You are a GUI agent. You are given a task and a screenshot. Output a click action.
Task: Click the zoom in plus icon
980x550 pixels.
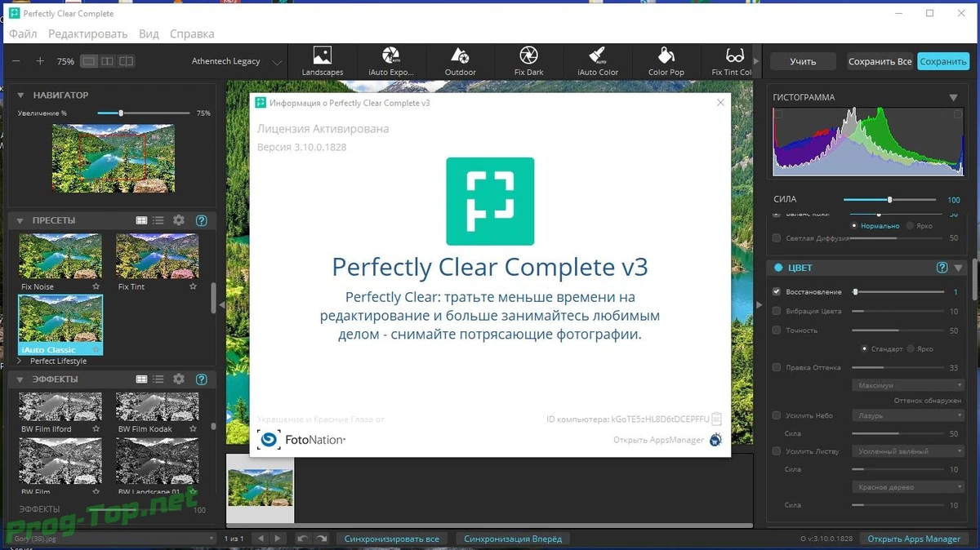tap(40, 61)
